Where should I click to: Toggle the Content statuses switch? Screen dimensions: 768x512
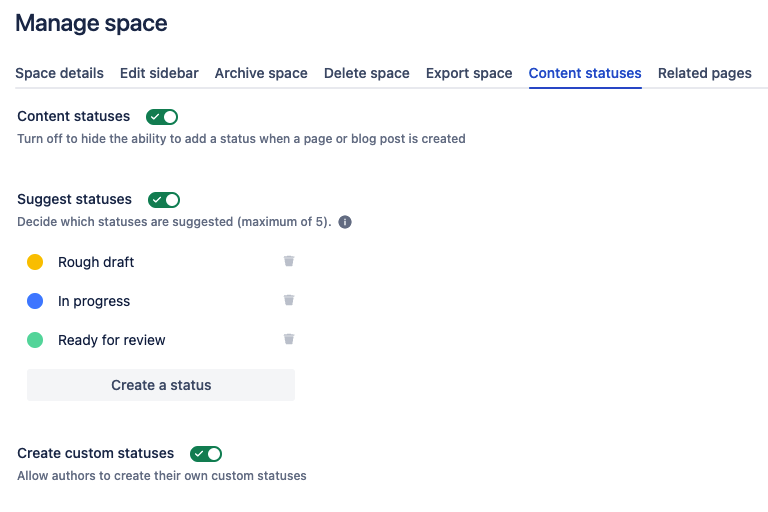tap(162, 117)
